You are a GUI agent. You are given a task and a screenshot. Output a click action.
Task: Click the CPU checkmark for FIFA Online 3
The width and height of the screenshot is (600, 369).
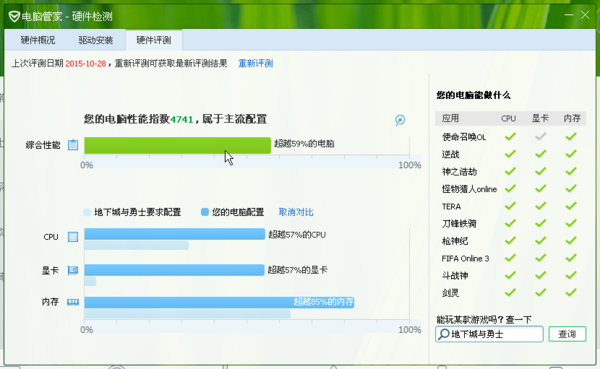pyautogui.click(x=510, y=258)
